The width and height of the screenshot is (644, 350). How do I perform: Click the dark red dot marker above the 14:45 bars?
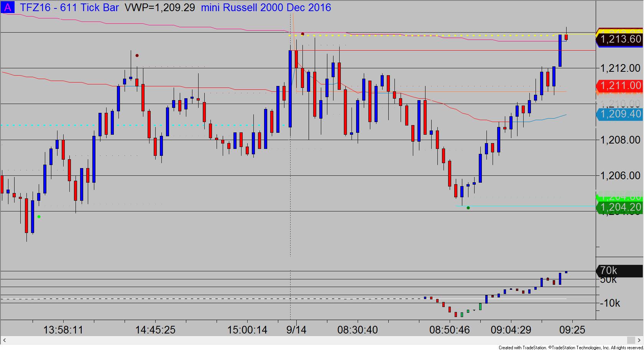click(x=137, y=56)
